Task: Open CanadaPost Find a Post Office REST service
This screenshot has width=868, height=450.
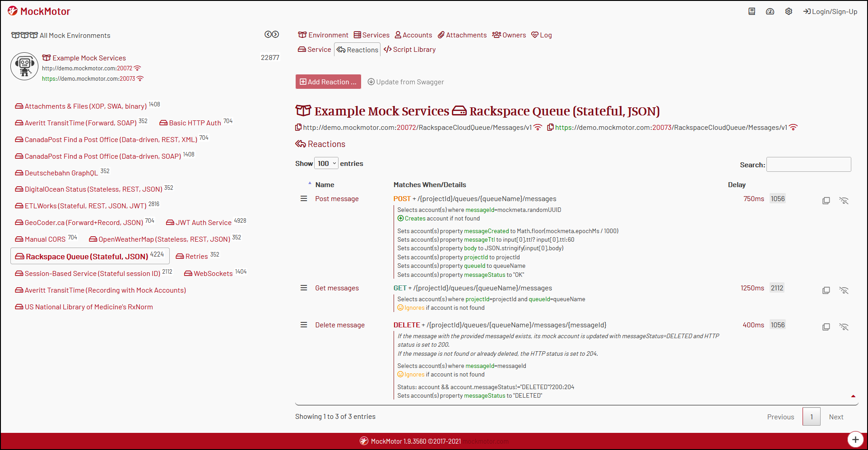Action: (x=106, y=139)
